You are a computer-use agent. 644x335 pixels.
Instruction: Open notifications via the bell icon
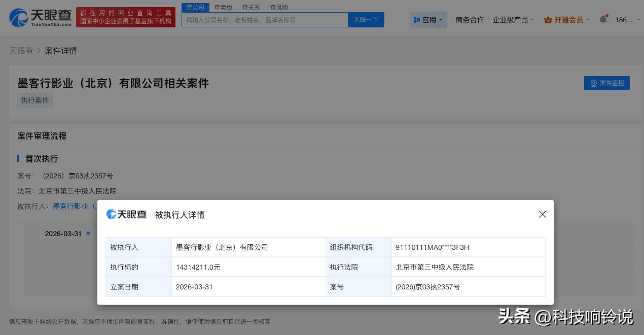603,18
